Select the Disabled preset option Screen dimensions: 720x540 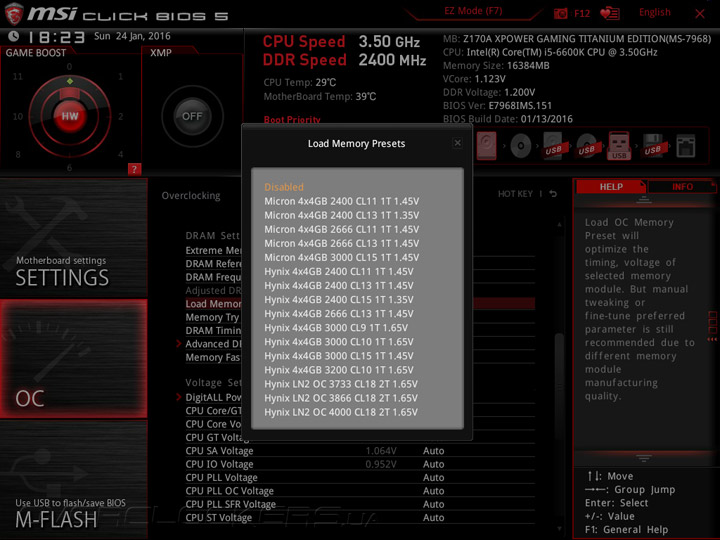point(284,187)
